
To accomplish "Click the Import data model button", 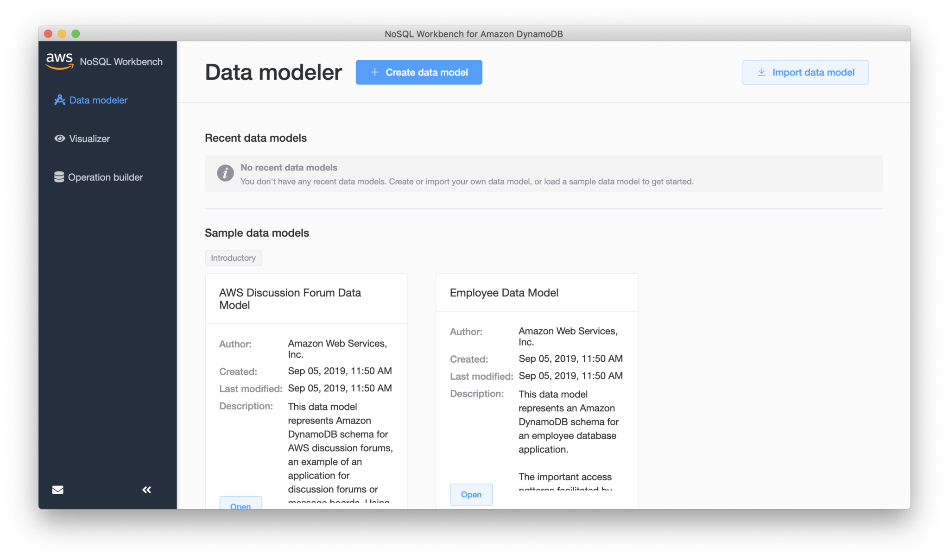I will coord(805,72).
